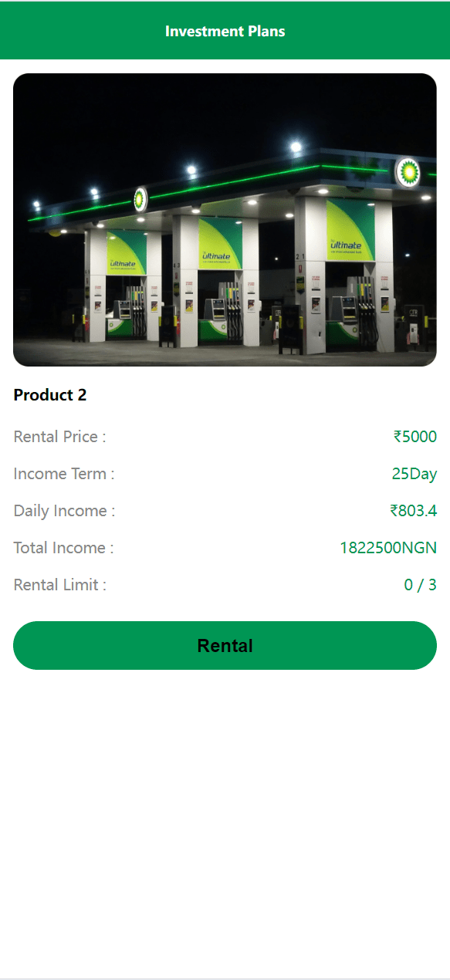This screenshot has width=450, height=980.
Task: Click the BP logo on left canopy edge
Action: [x=140, y=199]
